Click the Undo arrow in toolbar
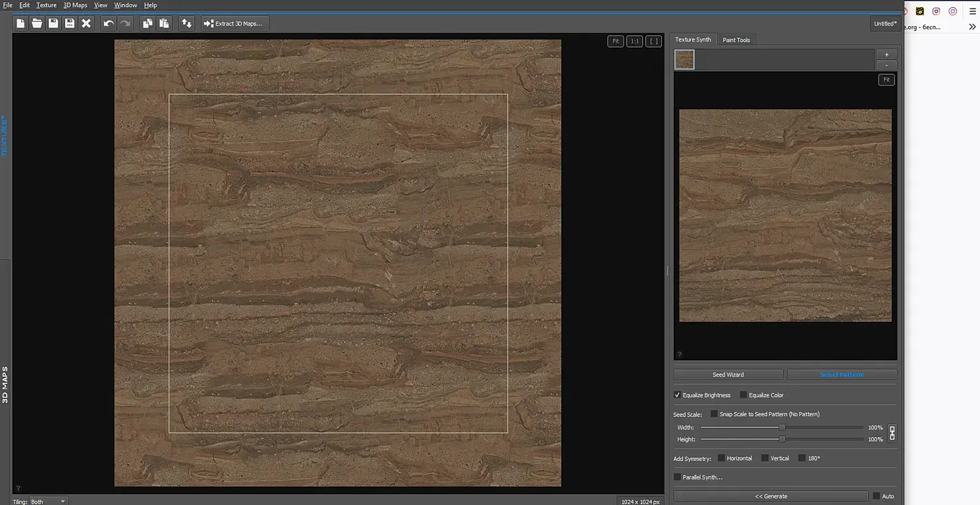The height and width of the screenshot is (505, 980). (109, 24)
